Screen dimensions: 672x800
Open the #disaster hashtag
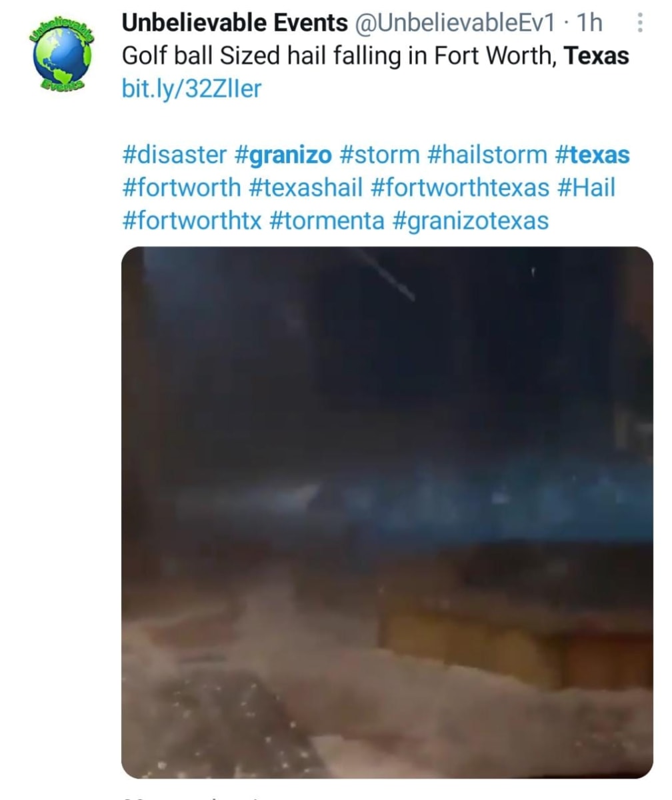[175, 155]
